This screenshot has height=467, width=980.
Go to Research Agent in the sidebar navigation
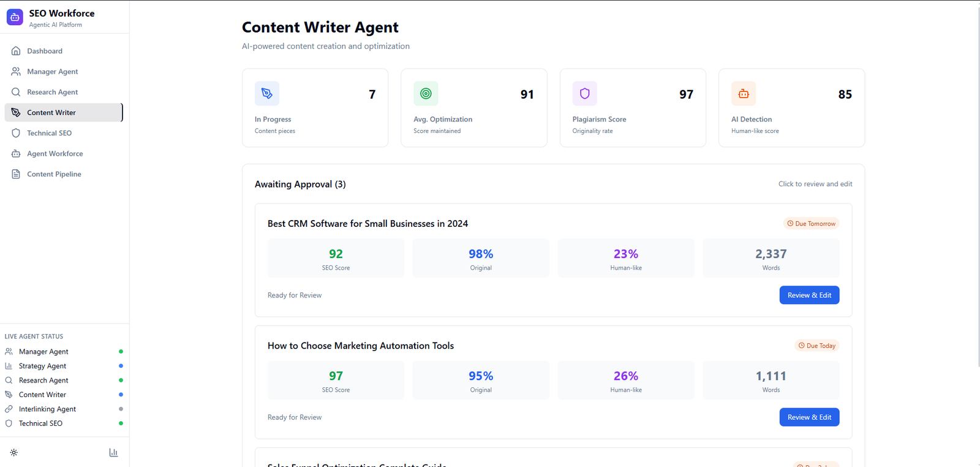click(x=64, y=92)
